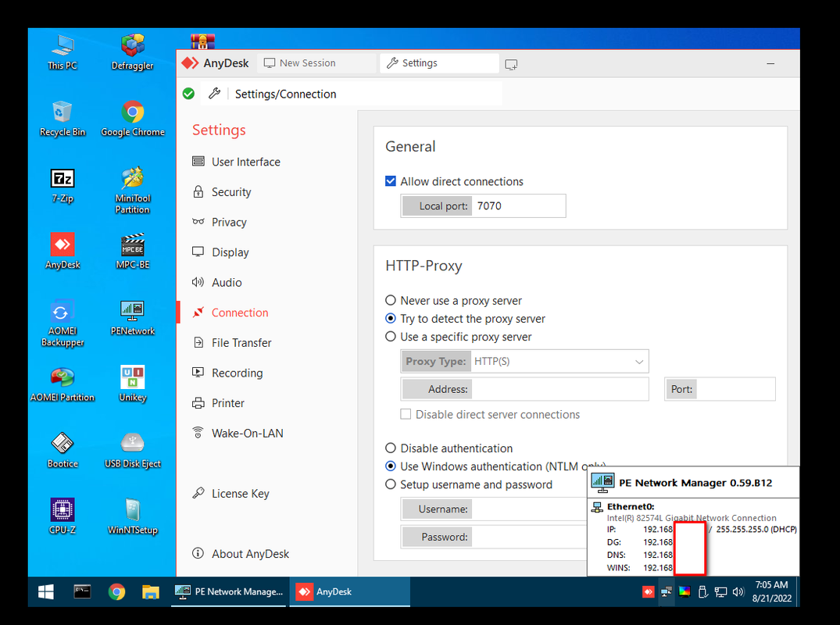The height and width of the screenshot is (625, 840).
Task: Switch to the Settings tab
Action: [x=439, y=63]
